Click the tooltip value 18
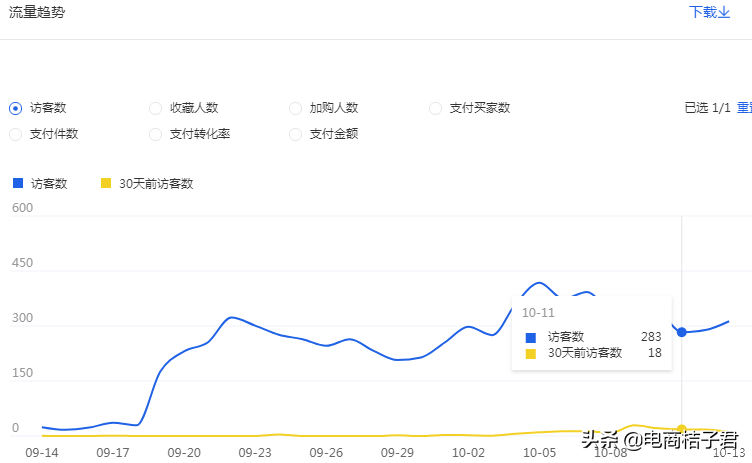Screen dimensions: 752x463 (x=655, y=353)
